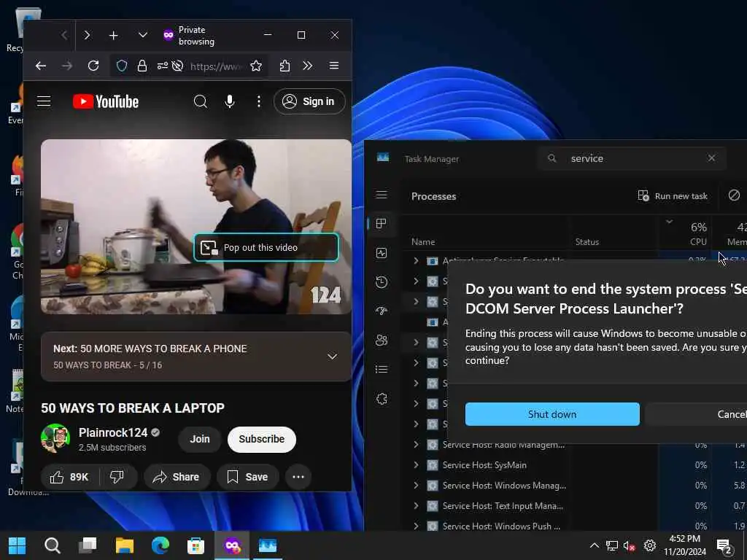Expand Antimalware Service Executable row
Viewport: 747px width, 560px height.
point(415,260)
